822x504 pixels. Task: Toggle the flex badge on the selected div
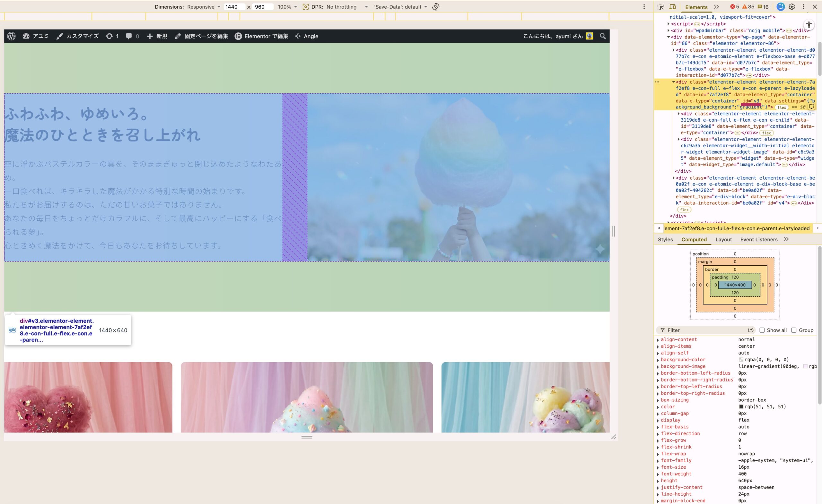click(782, 107)
